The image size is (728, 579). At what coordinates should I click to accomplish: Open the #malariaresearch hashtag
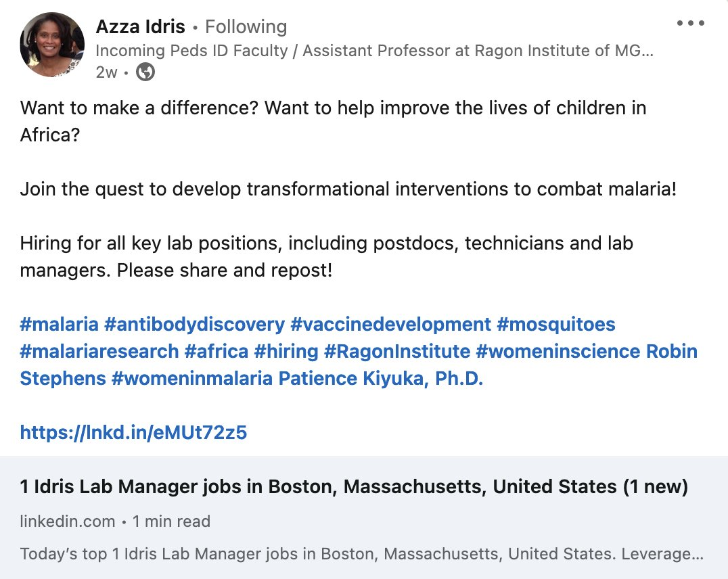click(99, 352)
